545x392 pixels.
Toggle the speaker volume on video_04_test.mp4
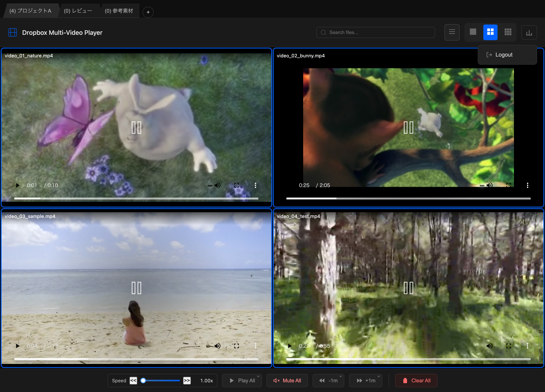click(x=489, y=346)
